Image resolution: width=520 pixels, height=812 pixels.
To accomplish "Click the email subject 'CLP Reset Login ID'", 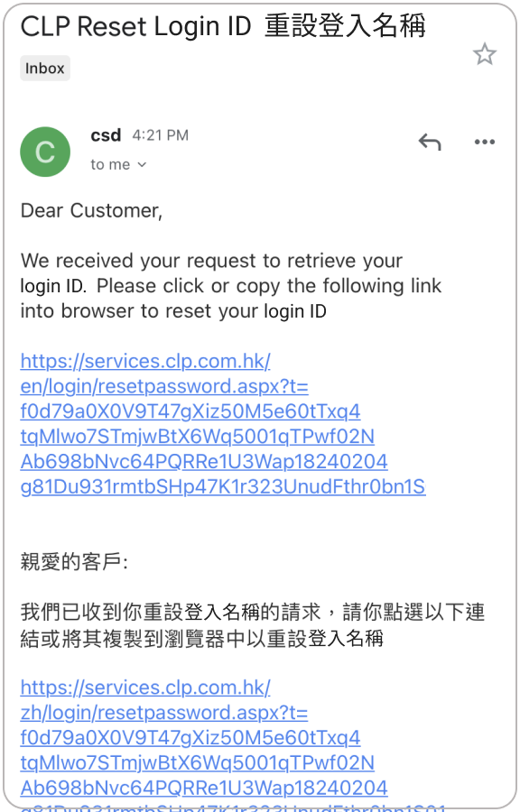I will (x=135, y=26).
